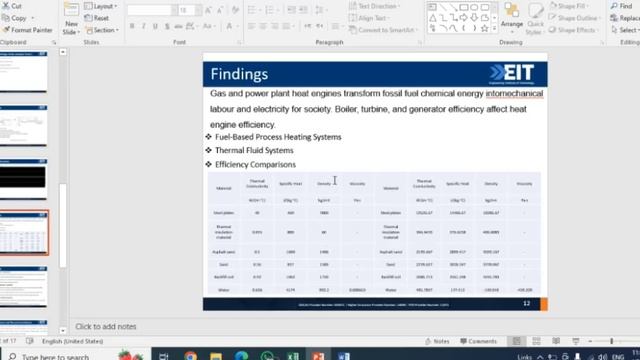
Task: Center the text
Action: pos(263,27)
